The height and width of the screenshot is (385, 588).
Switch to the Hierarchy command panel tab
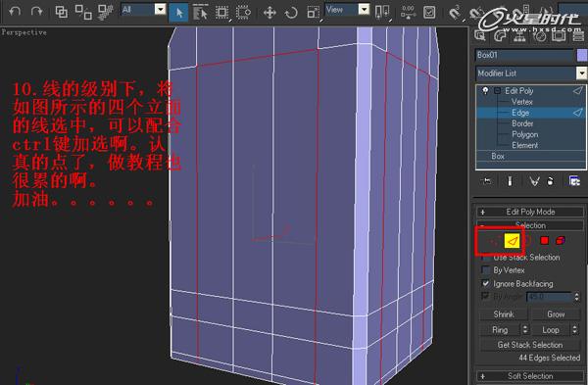tap(519, 35)
